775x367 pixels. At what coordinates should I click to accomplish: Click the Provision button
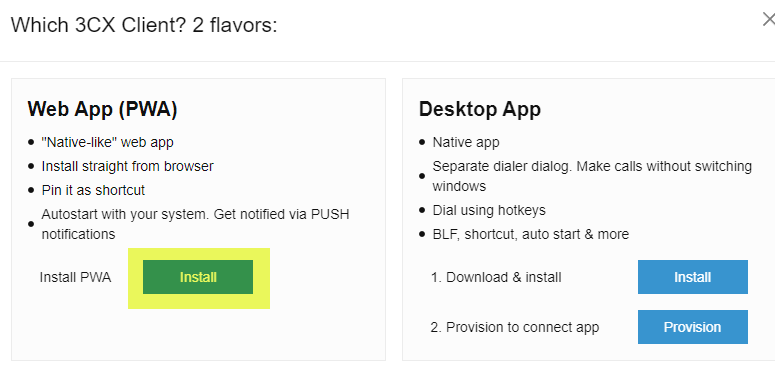(x=692, y=327)
